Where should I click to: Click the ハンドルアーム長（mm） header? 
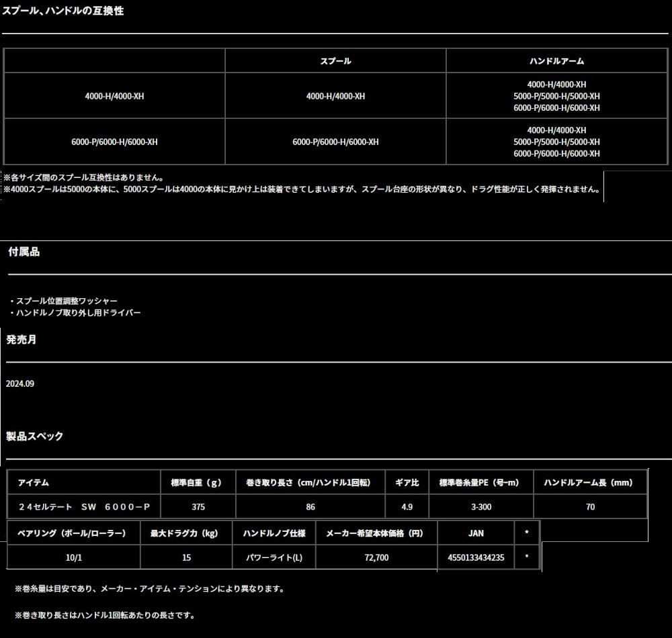[x=590, y=483]
